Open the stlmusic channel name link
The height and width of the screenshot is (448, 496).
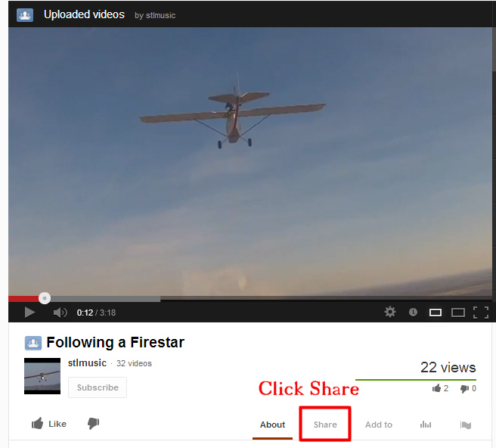click(87, 362)
